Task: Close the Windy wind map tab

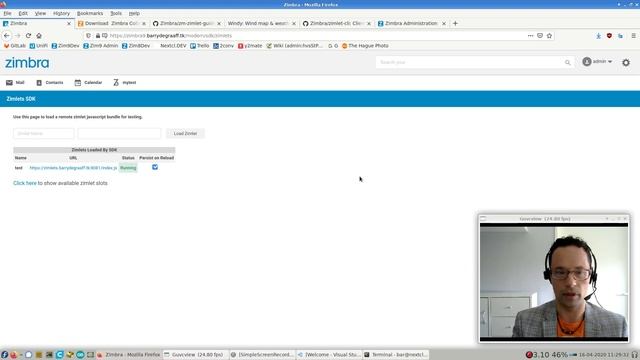Action: (x=293, y=24)
